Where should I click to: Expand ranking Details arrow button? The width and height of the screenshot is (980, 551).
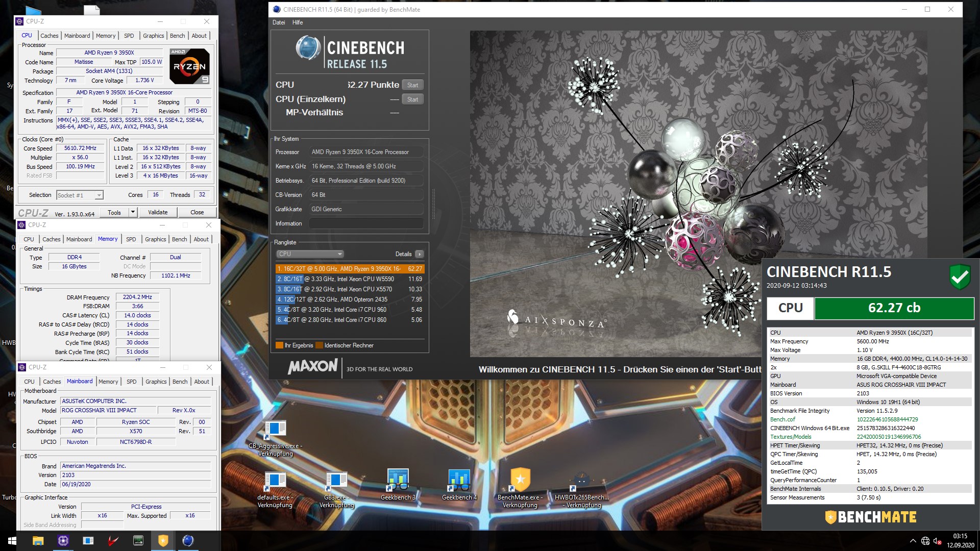click(x=420, y=254)
